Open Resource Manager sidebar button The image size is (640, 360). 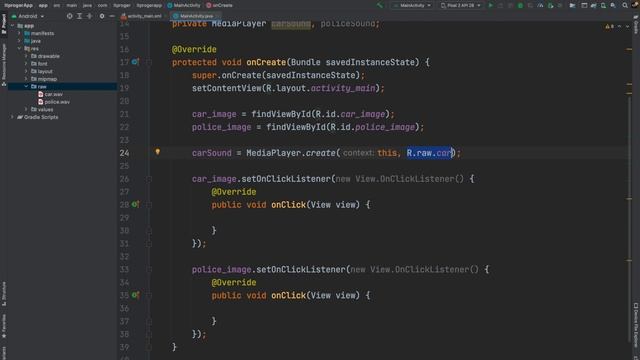coord(4,64)
